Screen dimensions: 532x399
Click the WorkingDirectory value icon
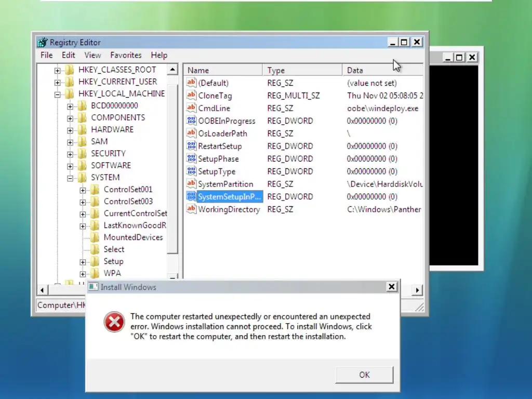[x=191, y=209]
